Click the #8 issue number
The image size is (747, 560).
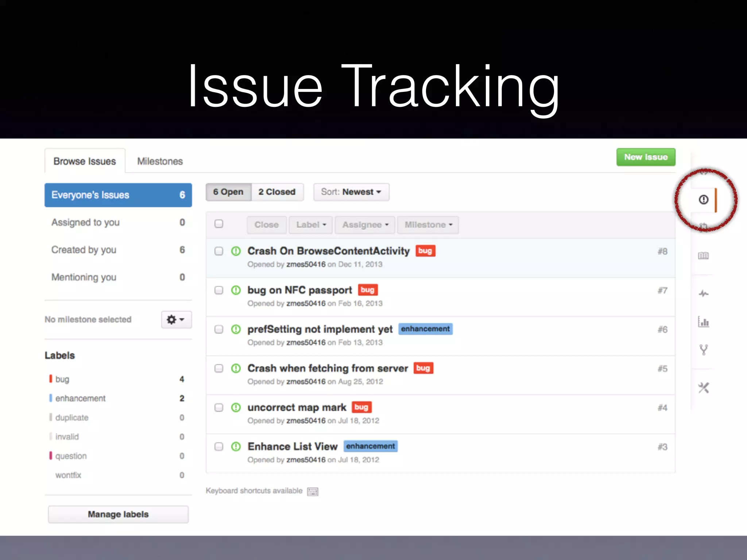[x=662, y=251]
